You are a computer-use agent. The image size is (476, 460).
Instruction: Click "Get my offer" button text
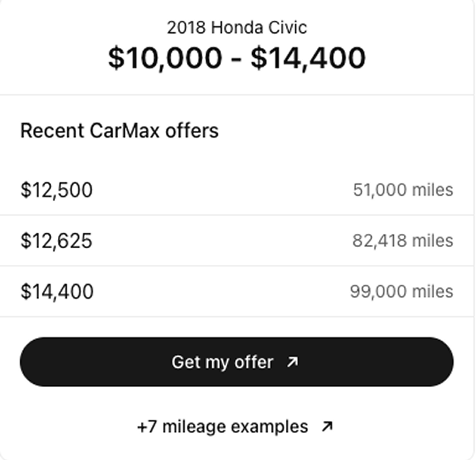pos(222,362)
